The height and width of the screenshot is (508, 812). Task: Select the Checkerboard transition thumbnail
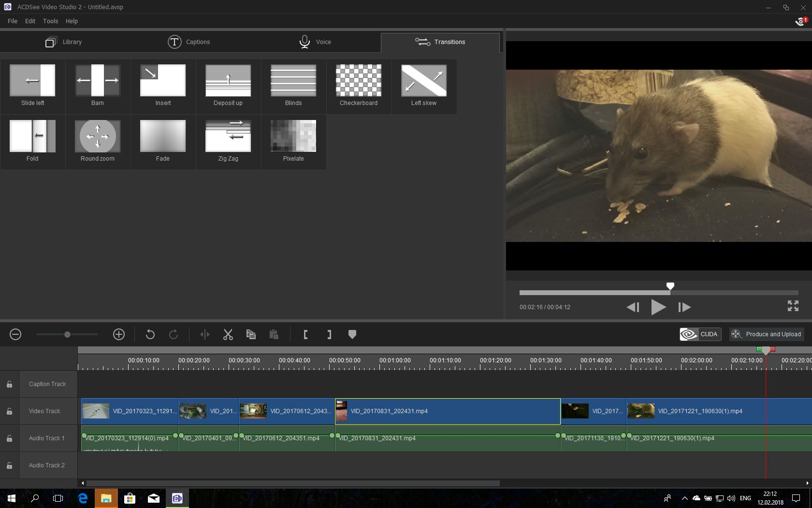[x=359, y=81]
